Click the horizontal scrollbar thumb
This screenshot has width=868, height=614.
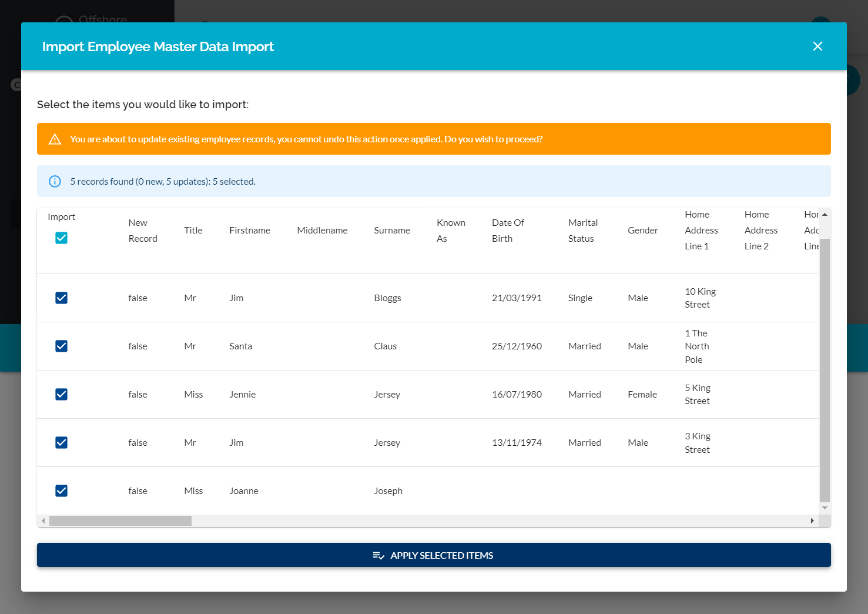120,521
